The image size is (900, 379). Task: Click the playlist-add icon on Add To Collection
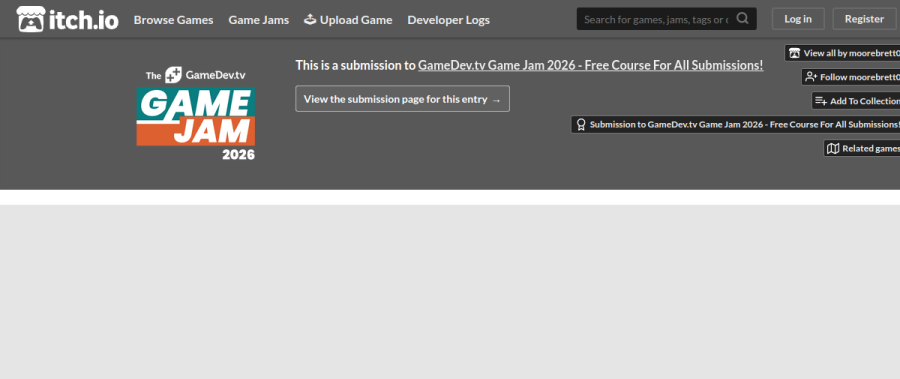pyautogui.click(x=821, y=101)
